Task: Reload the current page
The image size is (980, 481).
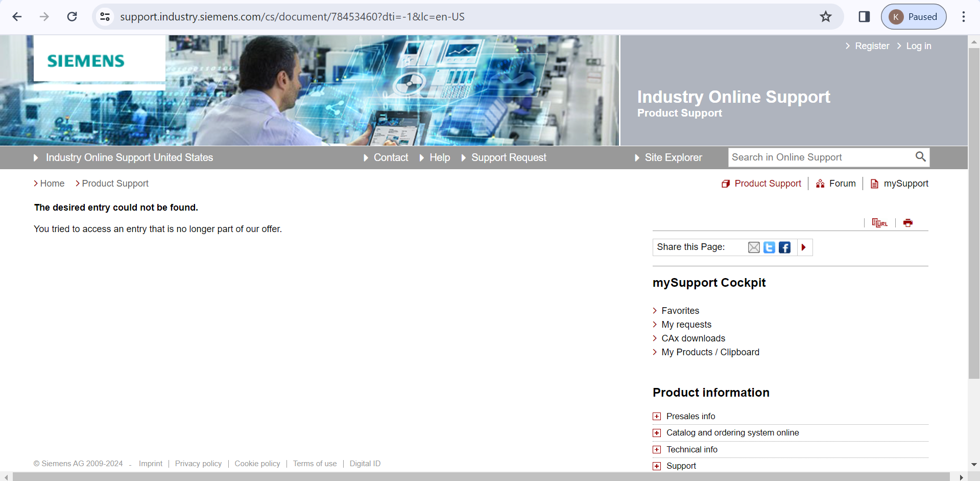Action: click(x=72, y=17)
